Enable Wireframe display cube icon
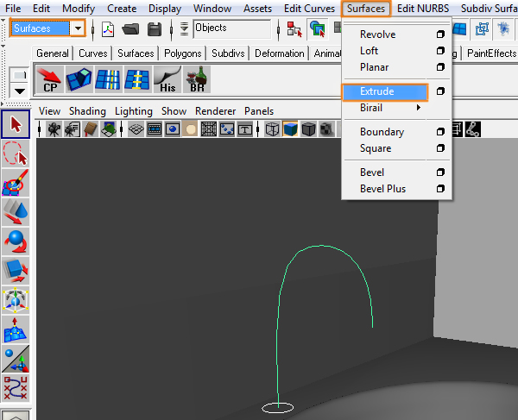Viewport: 518px width, 420px height. click(272, 129)
